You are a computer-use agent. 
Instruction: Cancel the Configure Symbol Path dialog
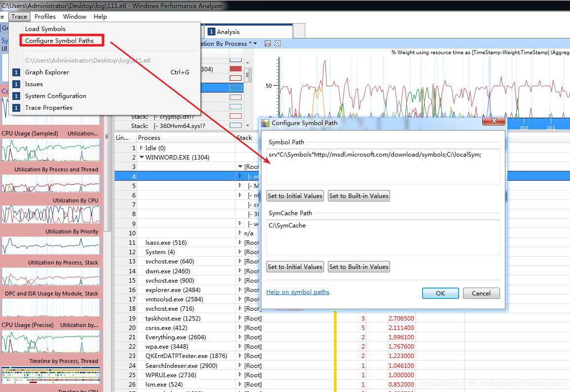coord(481,294)
